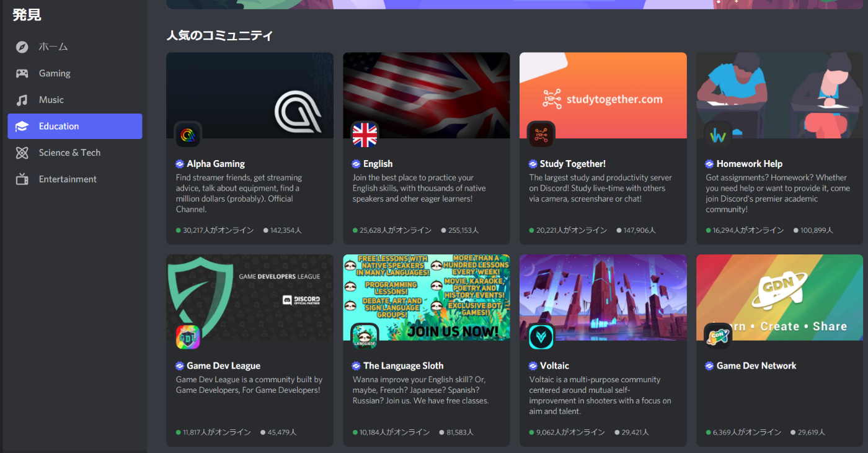This screenshot has height=453, width=868.
Task: Click verified badge beside Study Together!
Action: (533, 164)
